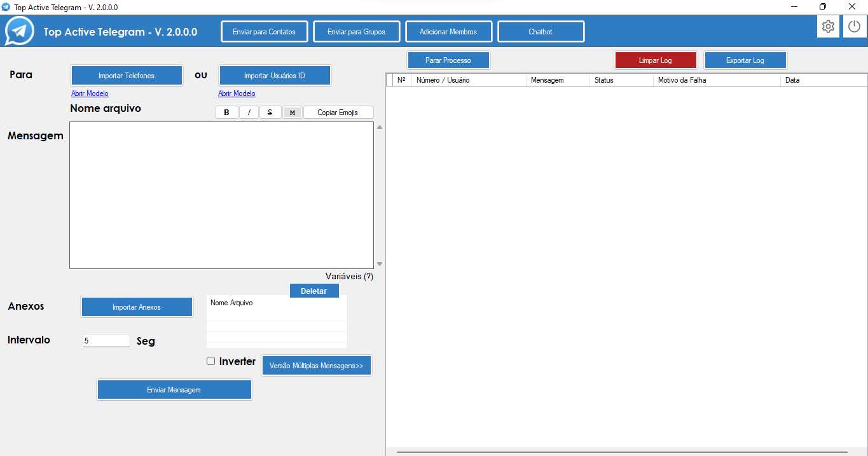Click the power icon to exit
This screenshot has width=868, height=456.
tap(855, 27)
